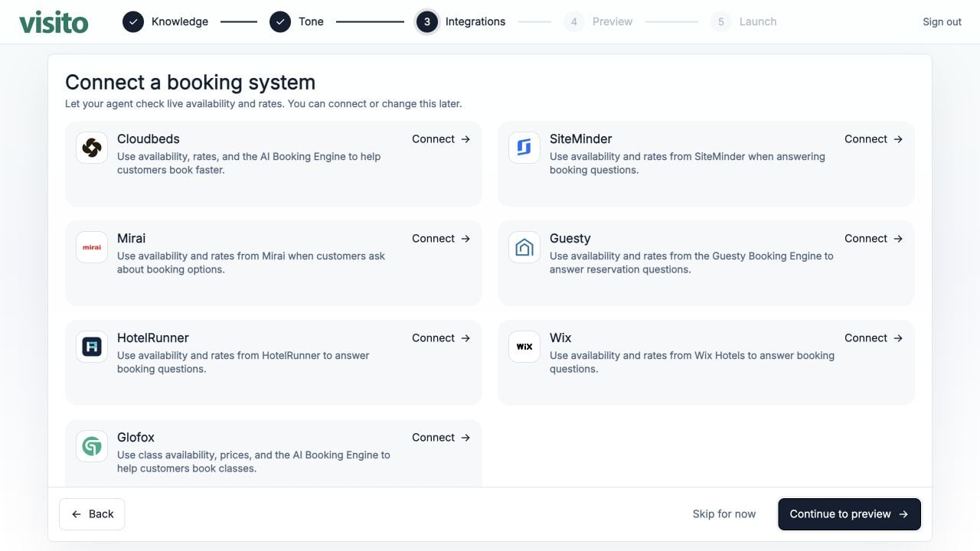Continue to preview
Screen dimensions: 980x551
tap(849, 514)
